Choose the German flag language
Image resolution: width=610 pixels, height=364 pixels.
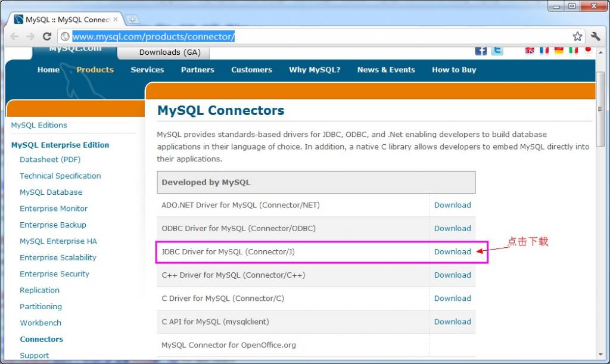(559, 50)
